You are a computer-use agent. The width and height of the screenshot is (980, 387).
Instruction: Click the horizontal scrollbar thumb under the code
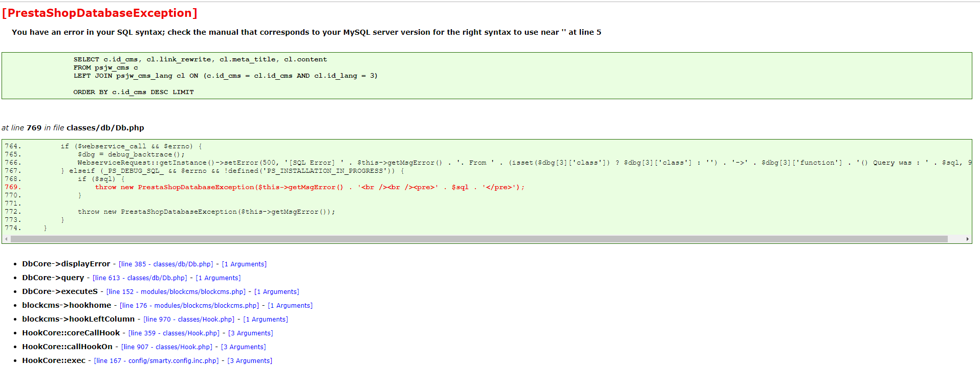point(479,239)
